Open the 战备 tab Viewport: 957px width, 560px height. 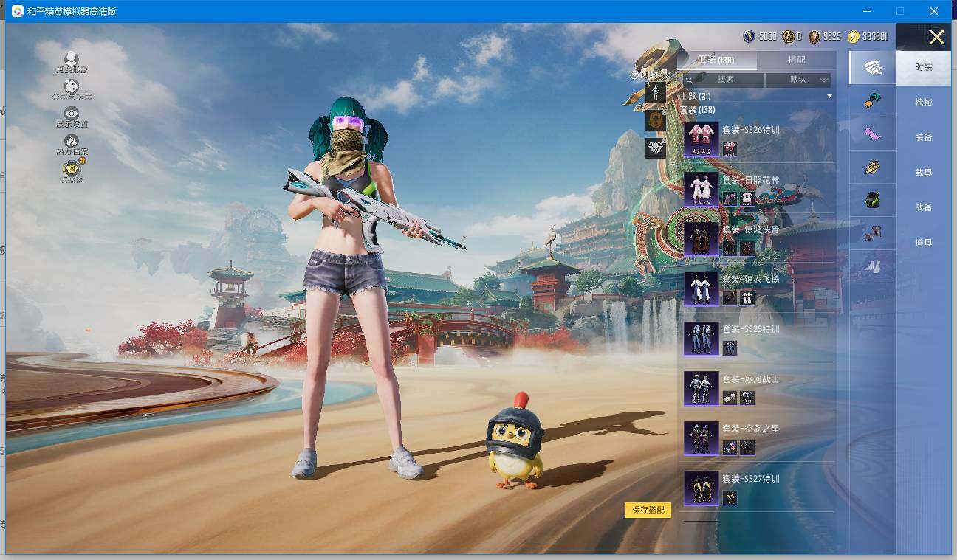click(x=924, y=207)
